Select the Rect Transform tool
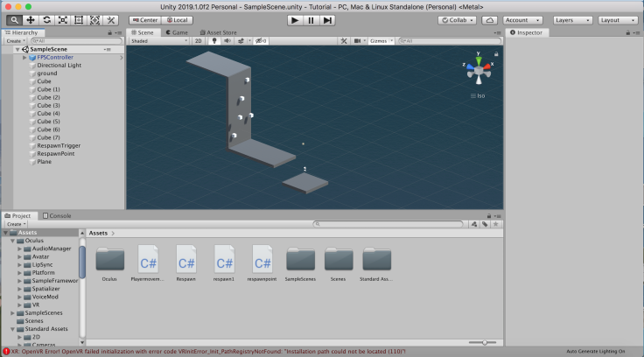The width and height of the screenshot is (644, 357). (79, 19)
